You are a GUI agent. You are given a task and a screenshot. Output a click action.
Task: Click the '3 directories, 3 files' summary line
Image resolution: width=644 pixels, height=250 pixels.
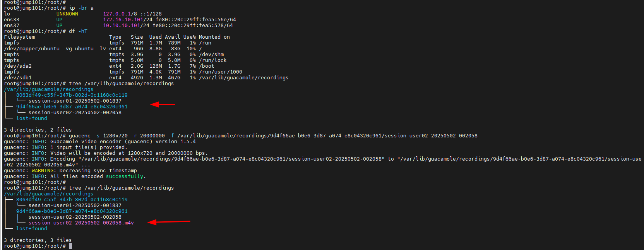(x=38, y=240)
